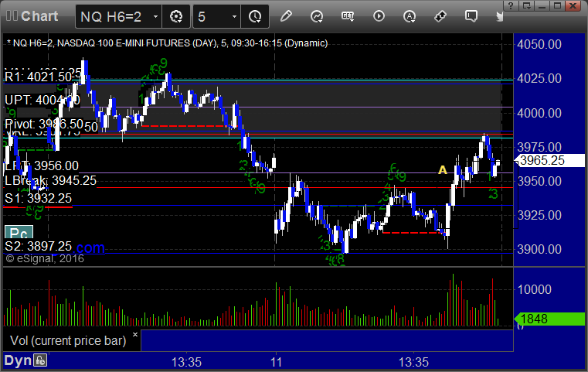Maximize the chart window
588x372 pixels.
click(x=557, y=5)
